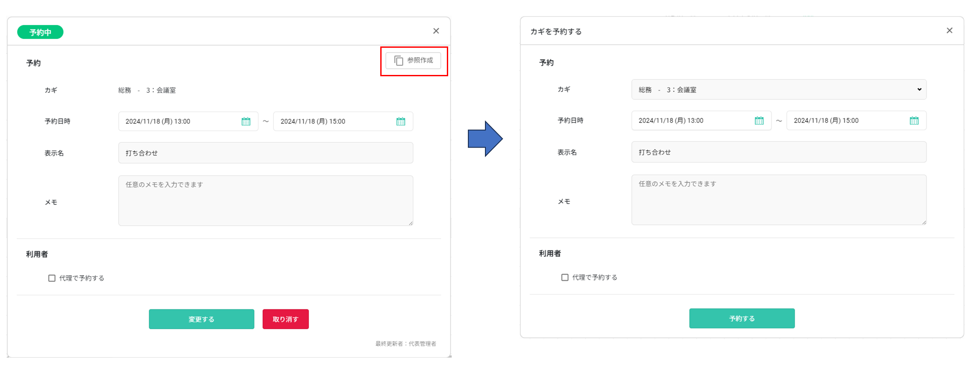Close the カギを予約する dialog
Screen dimensions: 980x369
coord(949,30)
